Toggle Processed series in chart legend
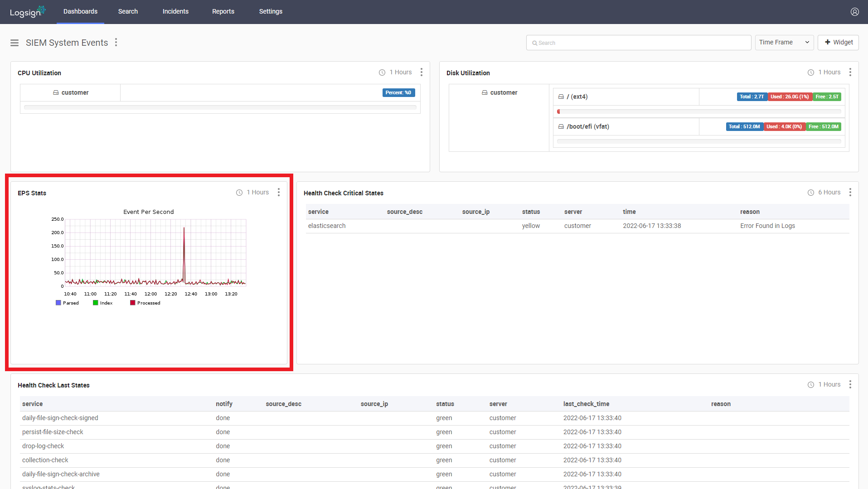This screenshot has height=489, width=868. pyautogui.click(x=145, y=303)
